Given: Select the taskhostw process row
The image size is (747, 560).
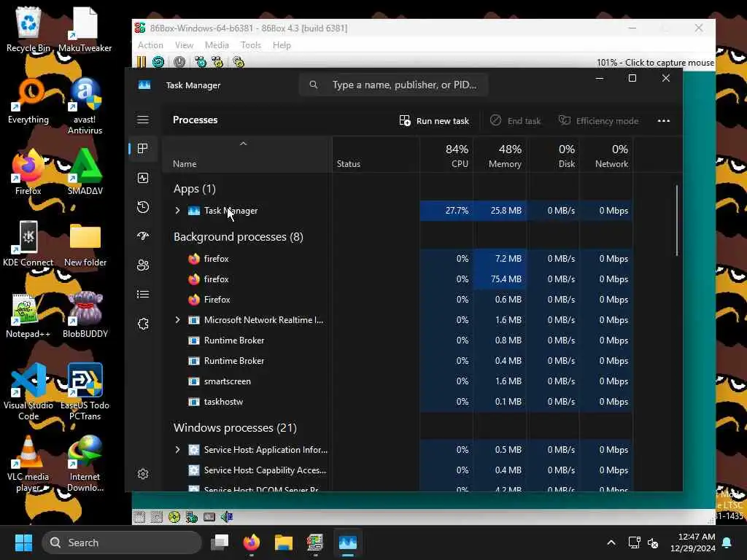Looking at the screenshot, I should [x=398, y=402].
